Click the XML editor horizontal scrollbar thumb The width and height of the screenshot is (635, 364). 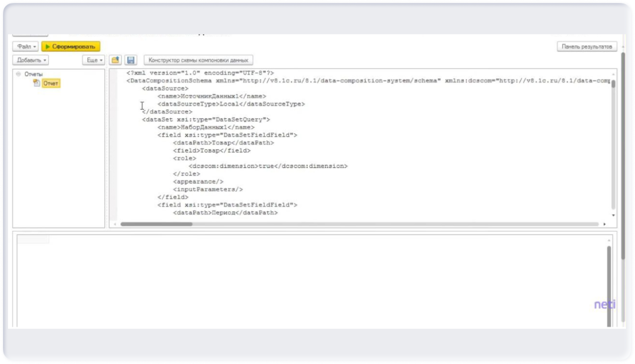(156, 224)
